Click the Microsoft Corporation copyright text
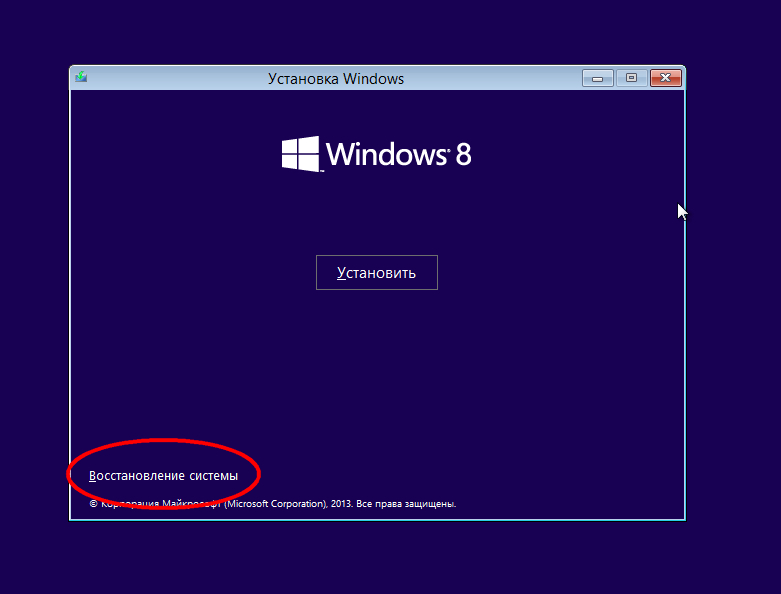The width and height of the screenshot is (781, 594). point(272,504)
